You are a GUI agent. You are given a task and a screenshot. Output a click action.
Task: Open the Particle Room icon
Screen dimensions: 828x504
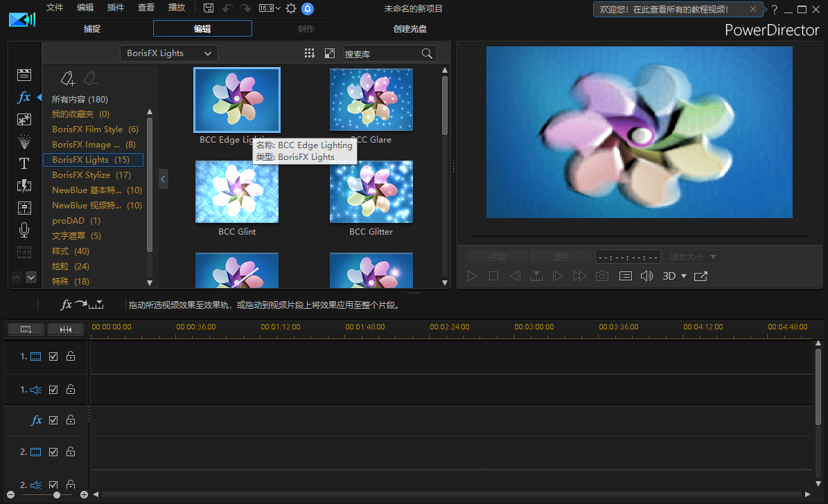tap(24, 141)
